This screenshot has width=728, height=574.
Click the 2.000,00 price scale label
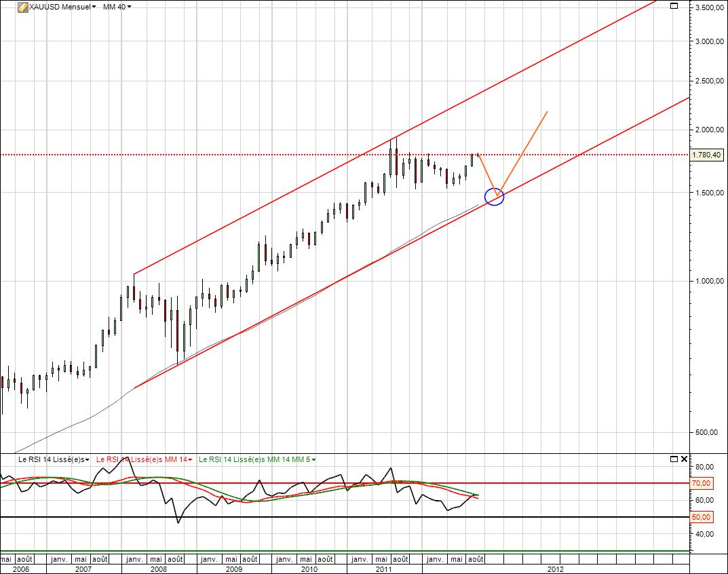(707, 130)
